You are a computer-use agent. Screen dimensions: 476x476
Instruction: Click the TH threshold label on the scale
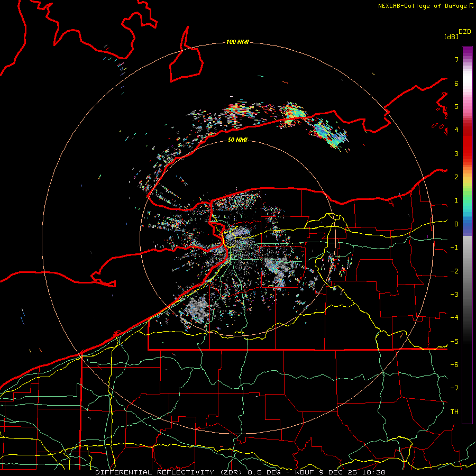tap(454, 412)
